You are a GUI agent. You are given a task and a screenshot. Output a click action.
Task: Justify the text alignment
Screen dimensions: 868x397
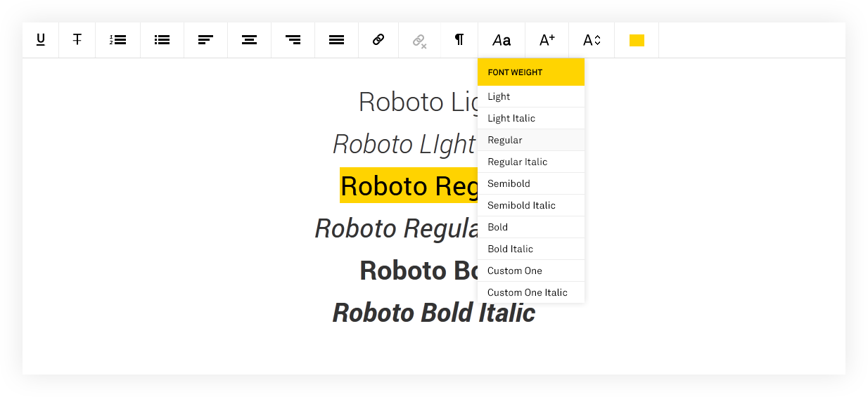[337, 40]
